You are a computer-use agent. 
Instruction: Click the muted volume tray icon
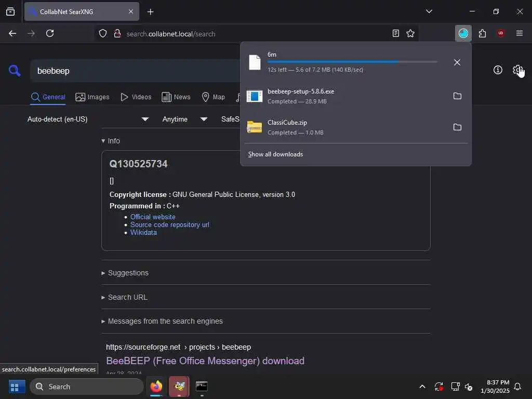469,387
